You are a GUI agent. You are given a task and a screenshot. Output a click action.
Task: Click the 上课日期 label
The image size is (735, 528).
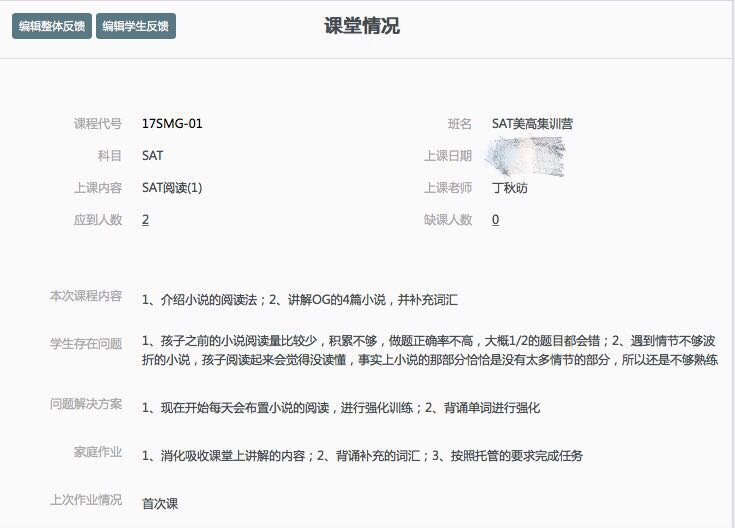point(448,156)
